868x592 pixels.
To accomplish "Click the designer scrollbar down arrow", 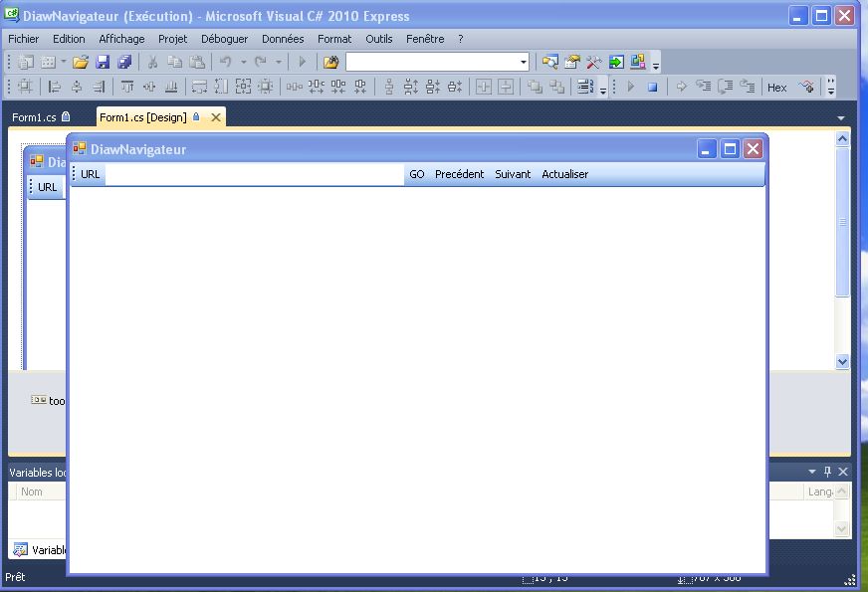I will pos(842,362).
